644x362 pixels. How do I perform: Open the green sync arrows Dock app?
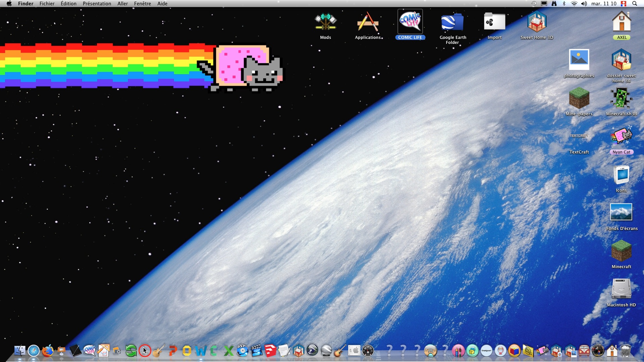(x=131, y=351)
